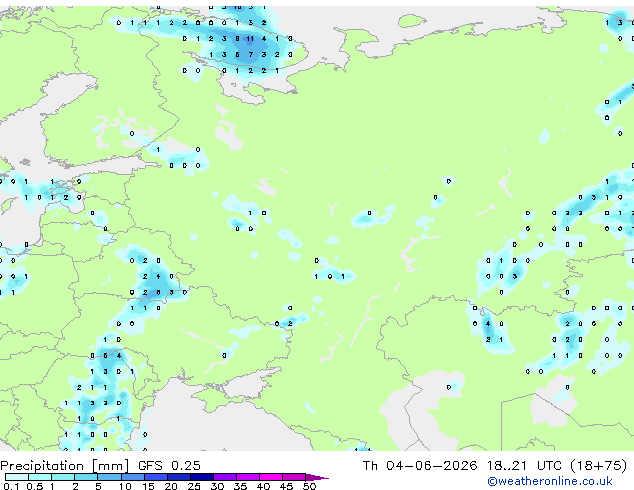The height and width of the screenshot is (490, 634).
Task: Click the '30' legend scale label
Action: (x=217, y=486)
